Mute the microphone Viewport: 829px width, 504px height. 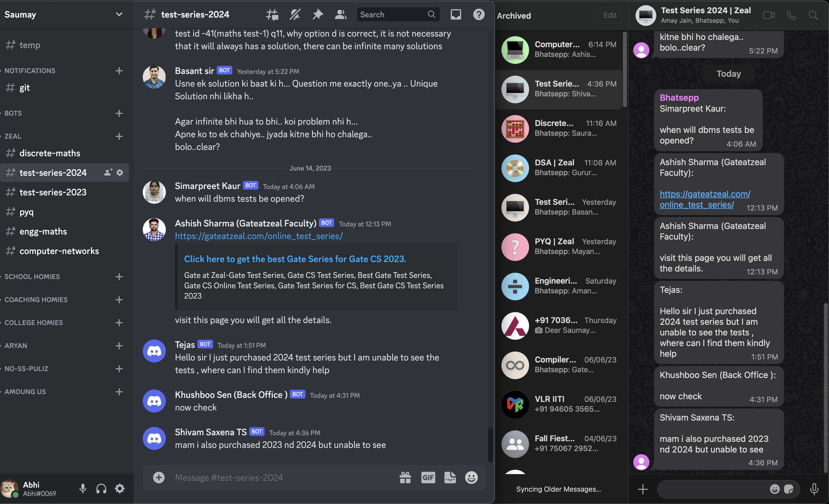83,488
